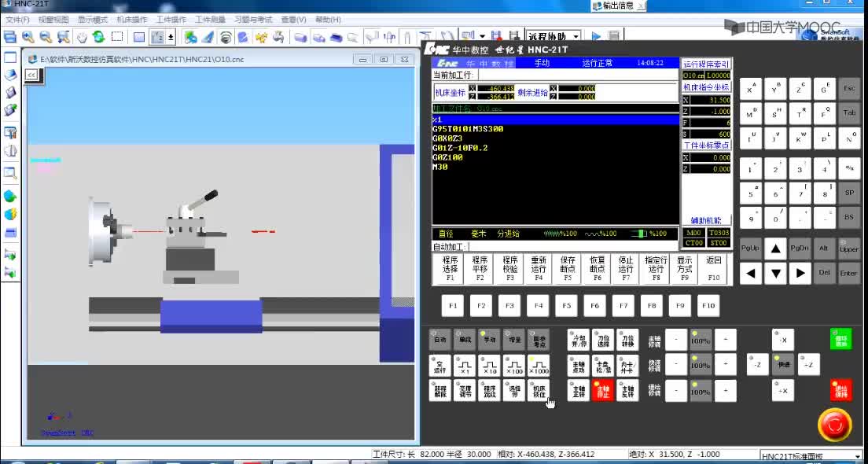Click the down arrow key on keypad
The width and height of the screenshot is (868, 464).
coord(775,273)
